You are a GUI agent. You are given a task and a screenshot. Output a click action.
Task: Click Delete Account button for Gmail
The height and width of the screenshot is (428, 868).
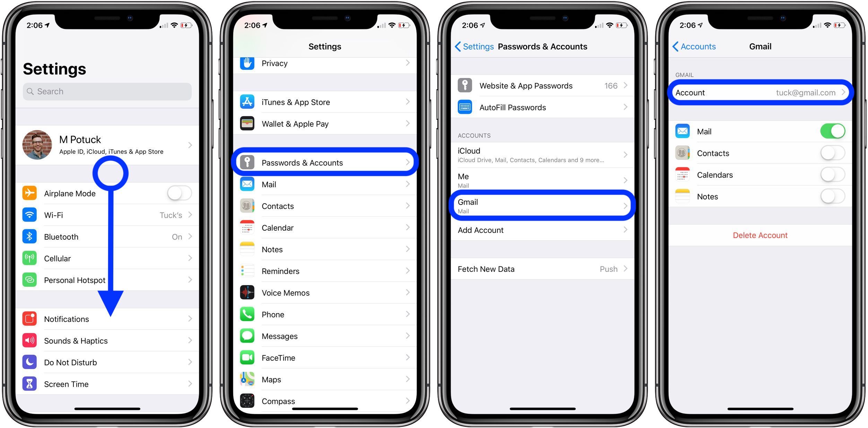coord(759,235)
